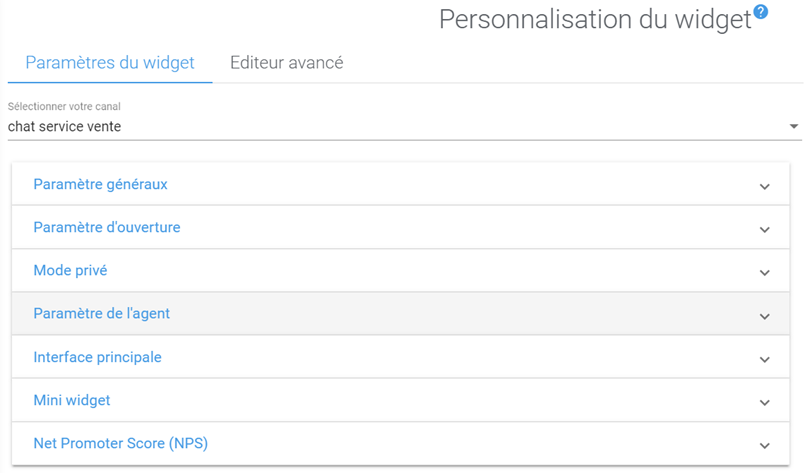Click the Interface principale title text
The image size is (805, 473).
[x=97, y=357]
